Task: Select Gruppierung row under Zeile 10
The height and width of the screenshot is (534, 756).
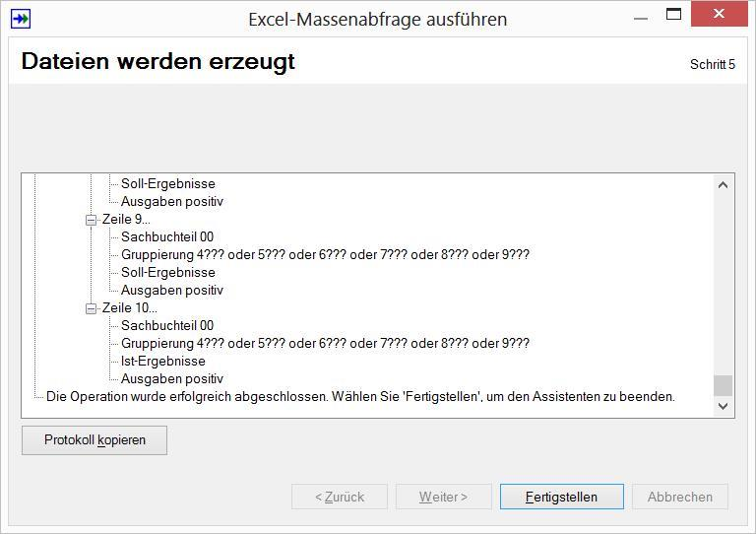Action: tap(325, 344)
